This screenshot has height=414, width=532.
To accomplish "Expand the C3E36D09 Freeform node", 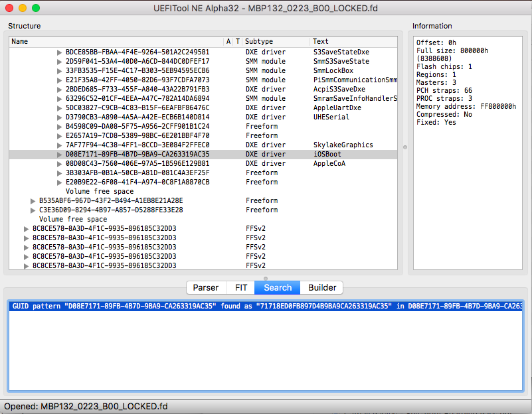I will (33, 210).
